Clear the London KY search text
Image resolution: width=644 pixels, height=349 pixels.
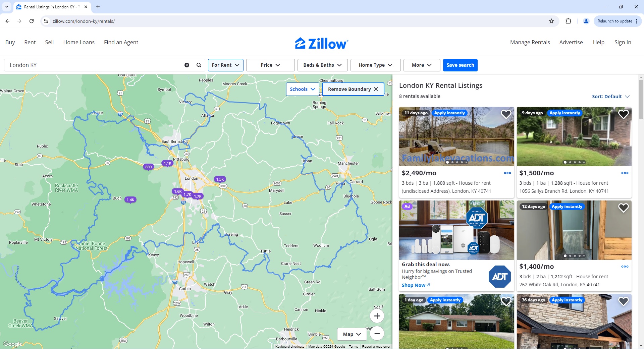point(187,65)
